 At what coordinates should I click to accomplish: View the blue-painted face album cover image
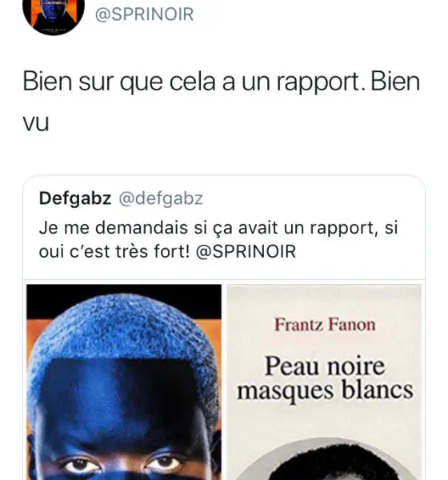pyautogui.click(x=124, y=382)
